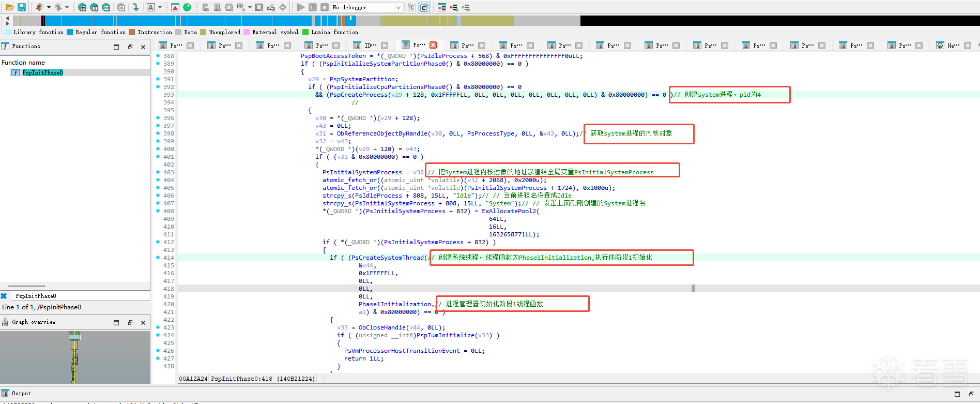980x404 pixels.
Task: Jump forward with the forward navigation arrow
Action: click(x=58, y=7)
